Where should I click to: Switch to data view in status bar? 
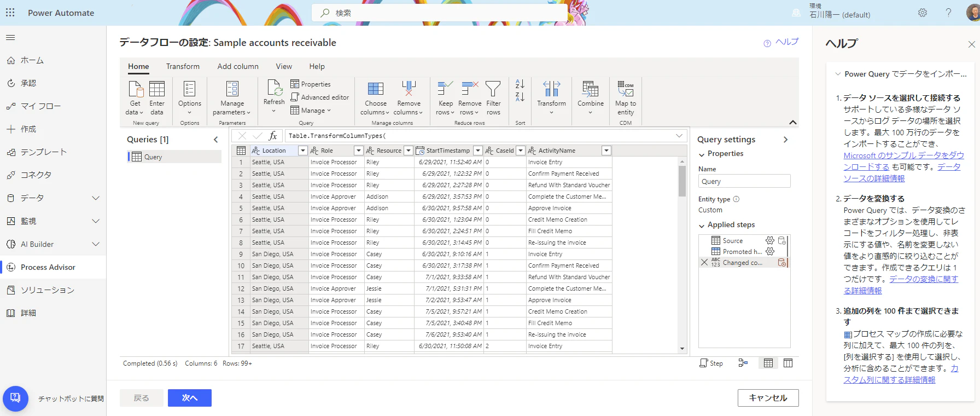768,363
